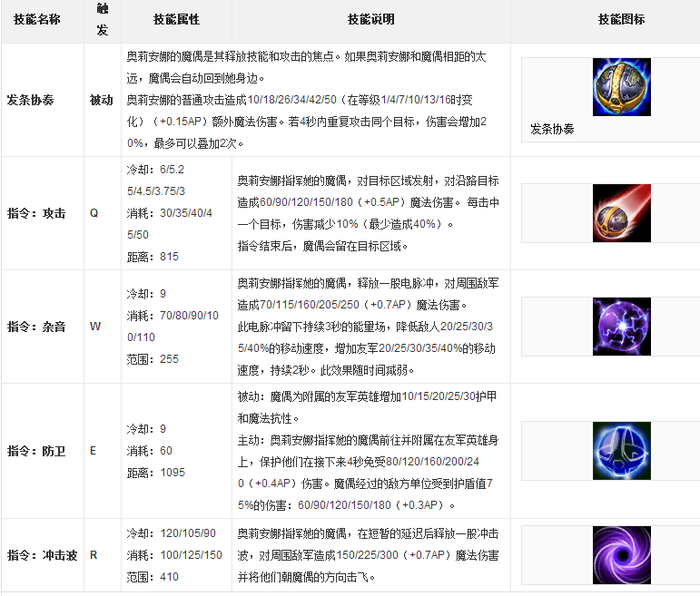Click the R trigger key cell
The width and height of the screenshot is (700, 596).
[94, 555]
